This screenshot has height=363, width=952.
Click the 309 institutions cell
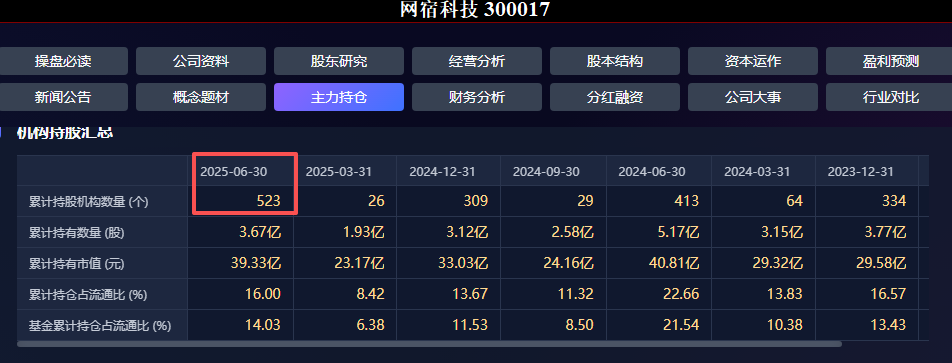449,202
